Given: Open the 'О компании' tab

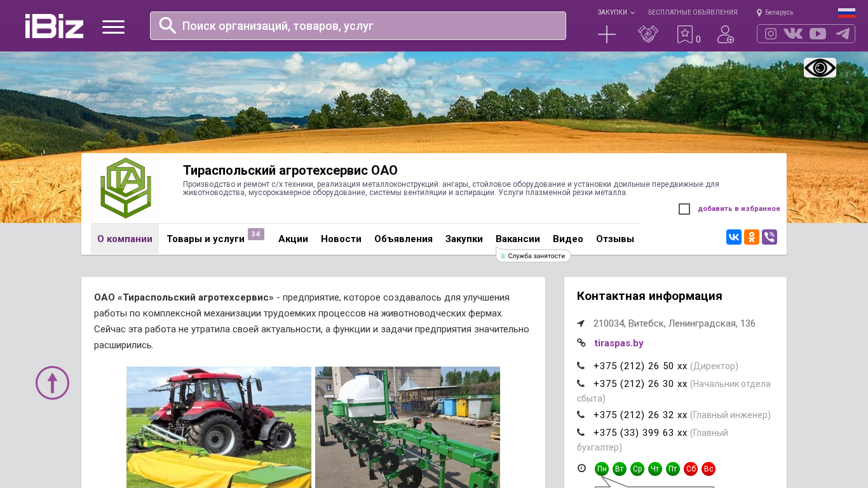Looking at the screenshot, I should (x=125, y=239).
